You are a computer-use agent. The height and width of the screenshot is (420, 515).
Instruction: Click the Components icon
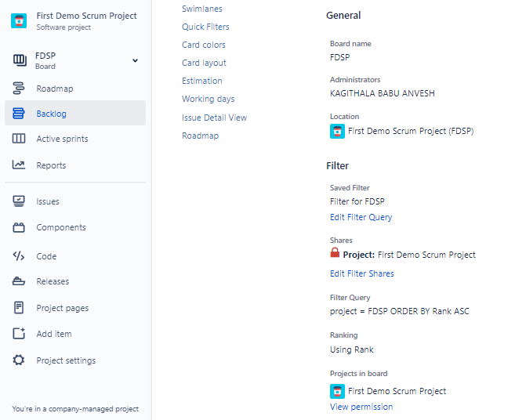tap(19, 227)
